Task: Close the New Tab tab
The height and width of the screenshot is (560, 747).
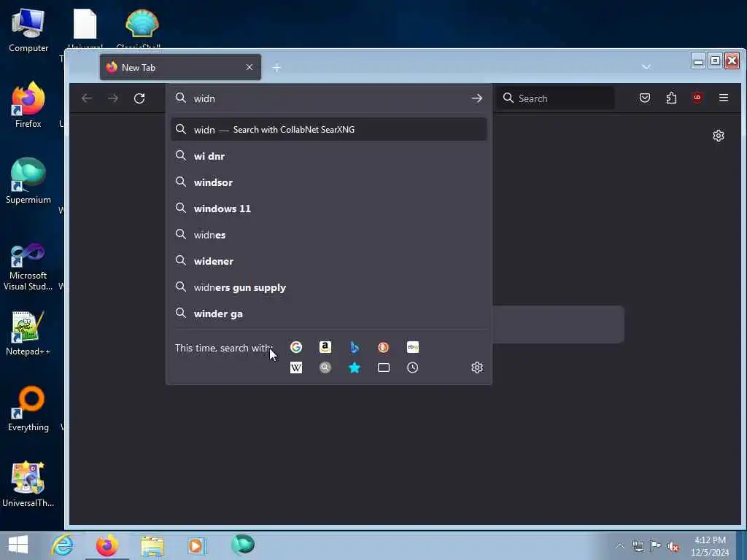Action: pyautogui.click(x=249, y=67)
